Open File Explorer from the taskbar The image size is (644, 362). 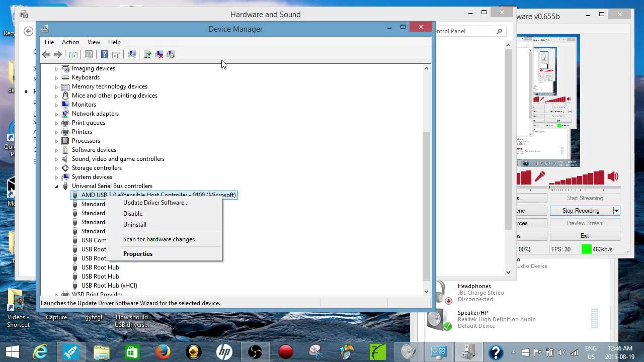click(101, 351)
